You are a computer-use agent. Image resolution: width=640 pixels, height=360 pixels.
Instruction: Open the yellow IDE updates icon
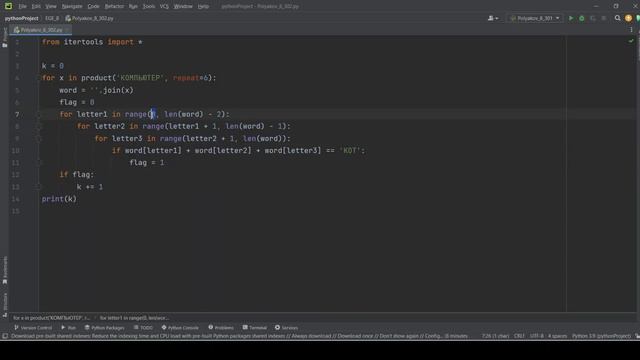pos(628,18)
